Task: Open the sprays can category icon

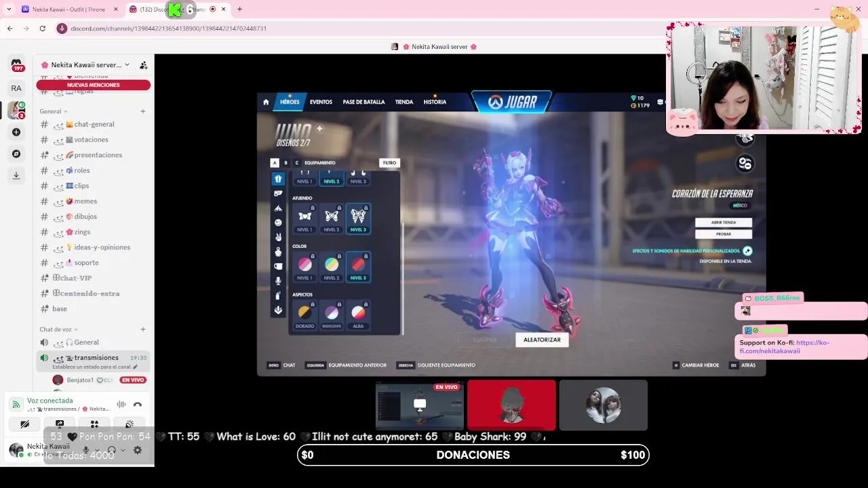Action: 278,296
